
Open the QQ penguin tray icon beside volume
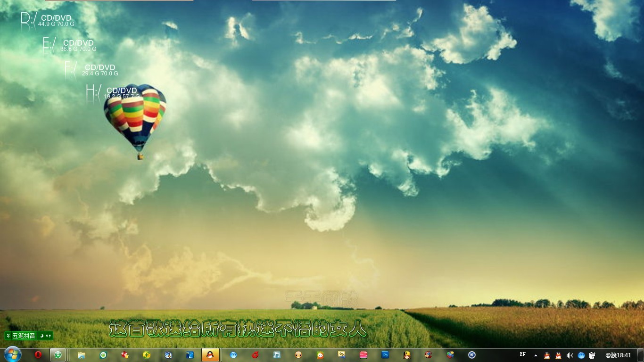pyautogui.click(x=558, y=355)
